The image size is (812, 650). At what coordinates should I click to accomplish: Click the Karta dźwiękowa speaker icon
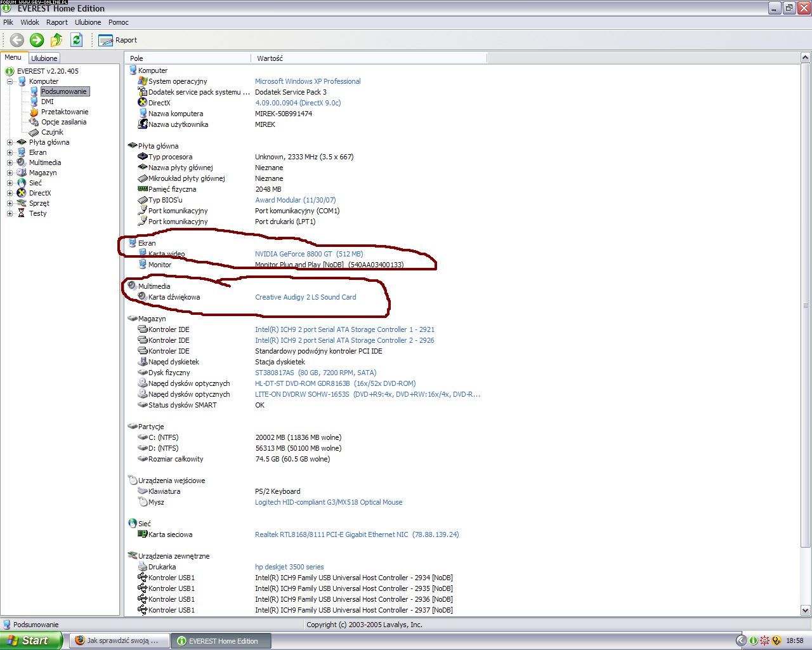click(143, 297)
